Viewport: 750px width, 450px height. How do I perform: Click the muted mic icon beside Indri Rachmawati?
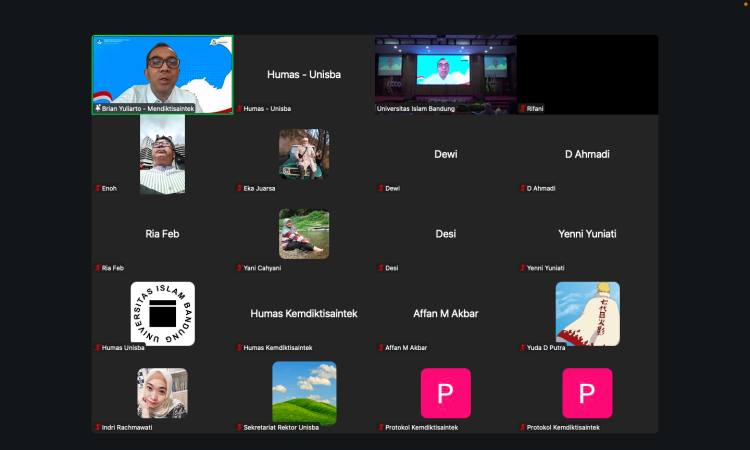(98, 428)
